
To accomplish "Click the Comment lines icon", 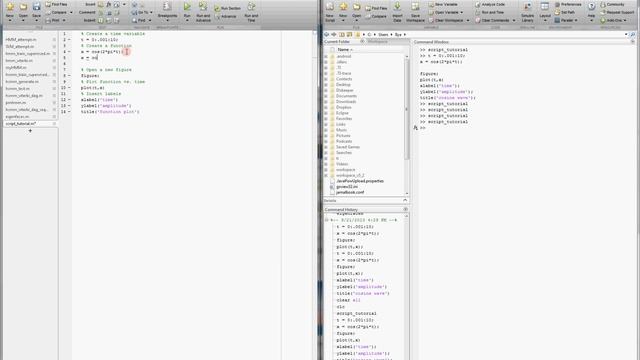I will click(101, 12).
